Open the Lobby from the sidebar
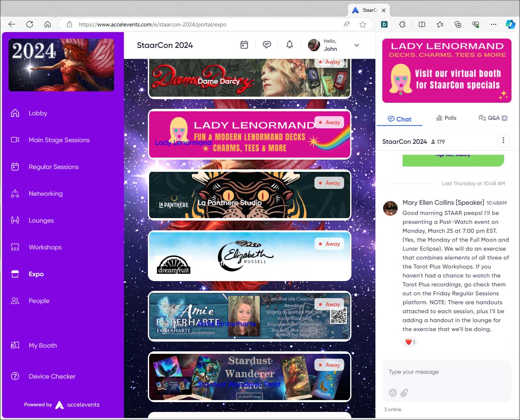The image size is (520, 420). 38,113
